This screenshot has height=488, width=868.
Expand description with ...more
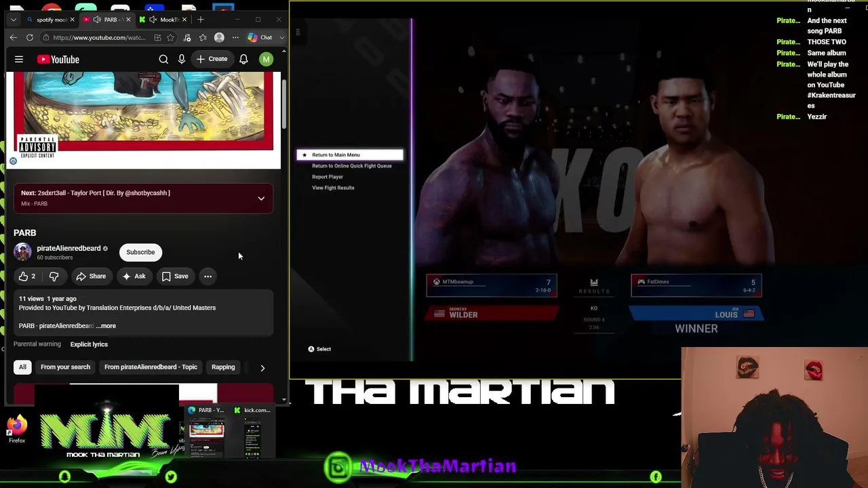click(106, 326)
